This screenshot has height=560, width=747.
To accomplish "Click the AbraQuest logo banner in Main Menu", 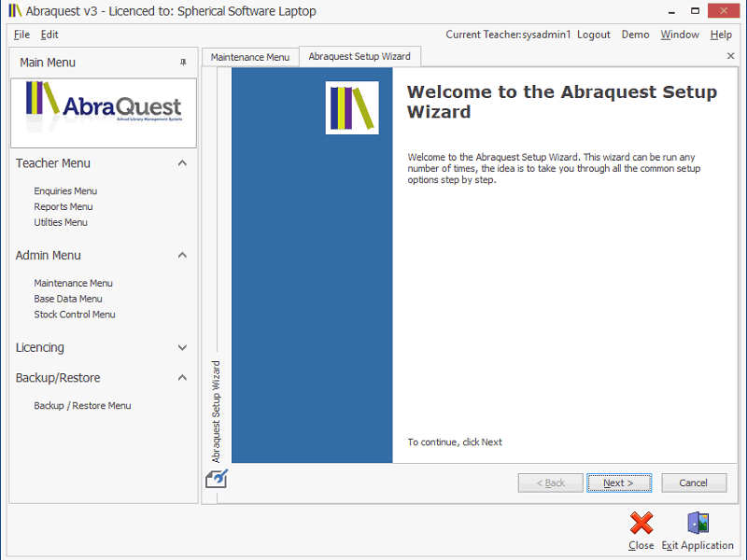I will (x=104, y=113).
